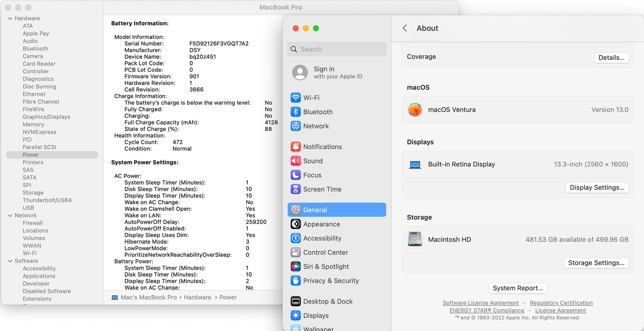
Task: Open Focus via the moon icon
Action: click(295, 175)
